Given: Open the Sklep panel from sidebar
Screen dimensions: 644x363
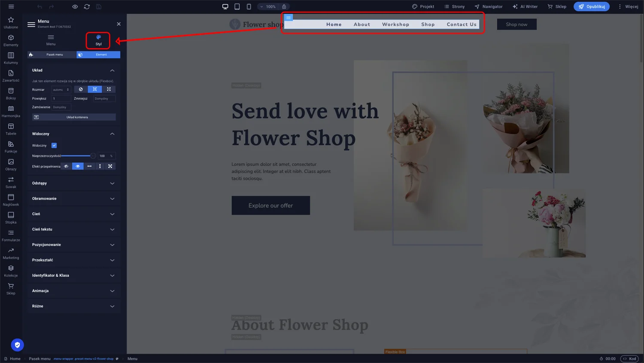Looking at the screenshot, I should 11,288.
